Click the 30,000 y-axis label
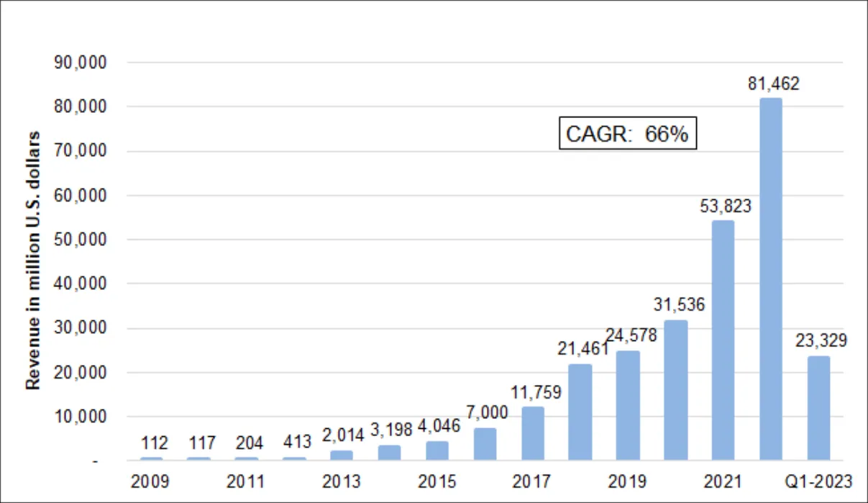Image resolution: width=868 pixels, height=503 pixels. click(x=81, y=328)
